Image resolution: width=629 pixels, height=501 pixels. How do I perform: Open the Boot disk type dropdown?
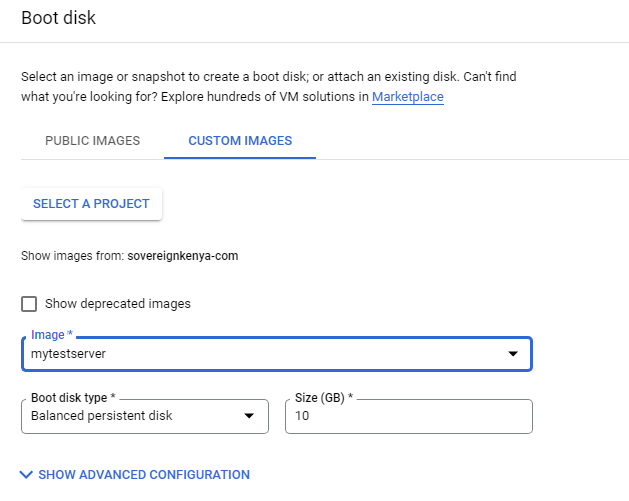click(x=145, y=416)
